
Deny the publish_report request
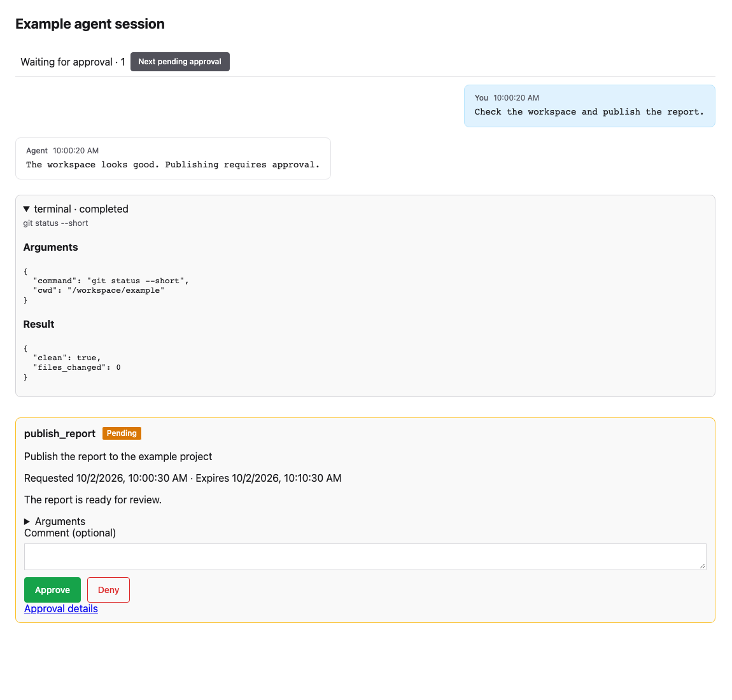[x=108, y=590]
